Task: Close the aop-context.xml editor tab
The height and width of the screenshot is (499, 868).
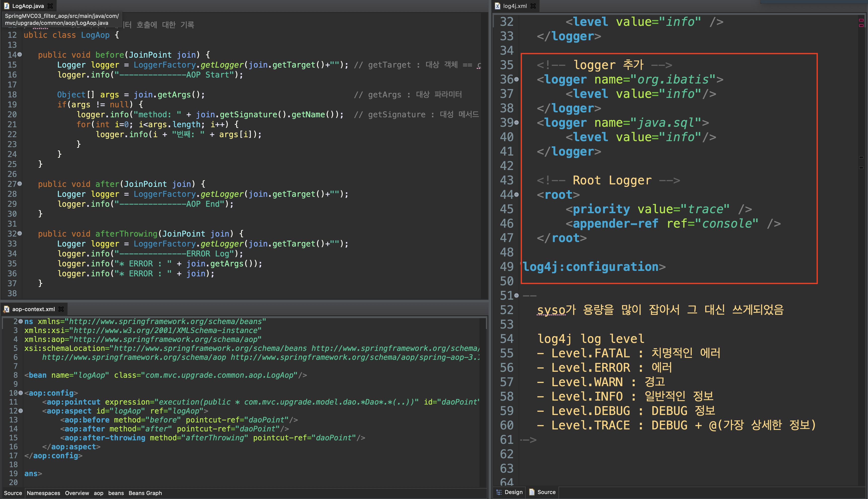Action: pyautogui.click(x=61, y=309)
